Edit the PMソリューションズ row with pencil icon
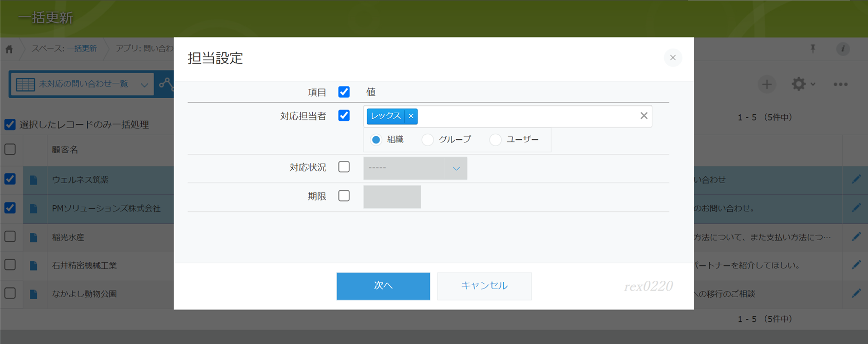This screenshot has width=868, height=344. tap(856, 208)
